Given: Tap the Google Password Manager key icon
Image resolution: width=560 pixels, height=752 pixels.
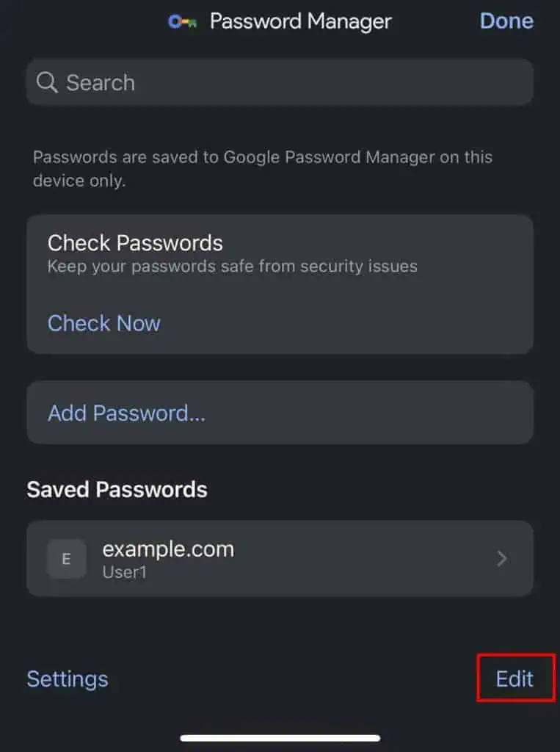Looking at the screenshot, I should [182, 21].
